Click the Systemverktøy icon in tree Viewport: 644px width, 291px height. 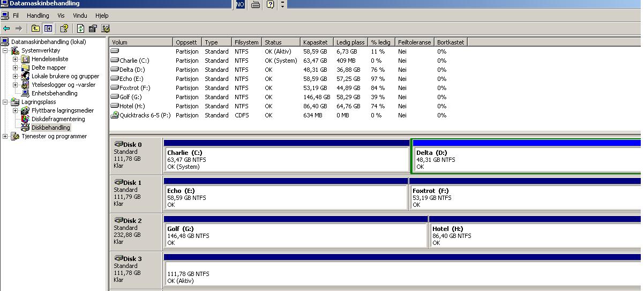click(15, 50)
